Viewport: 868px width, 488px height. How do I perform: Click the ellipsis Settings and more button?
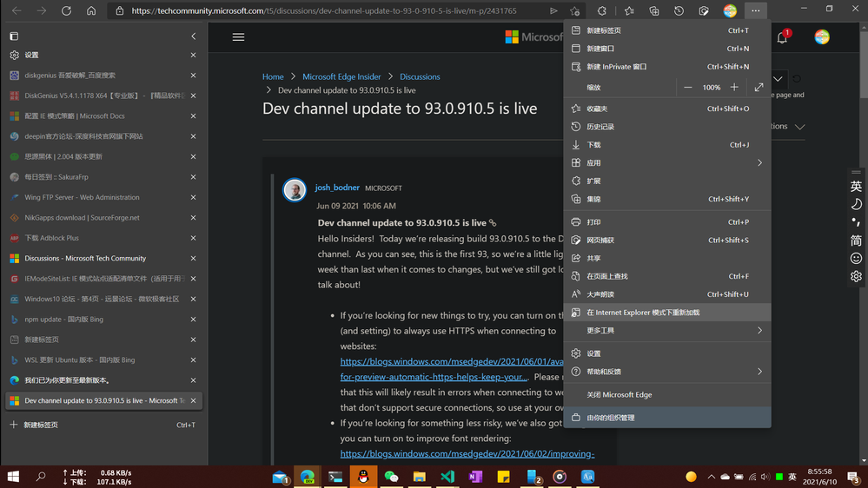click(756, 10)
